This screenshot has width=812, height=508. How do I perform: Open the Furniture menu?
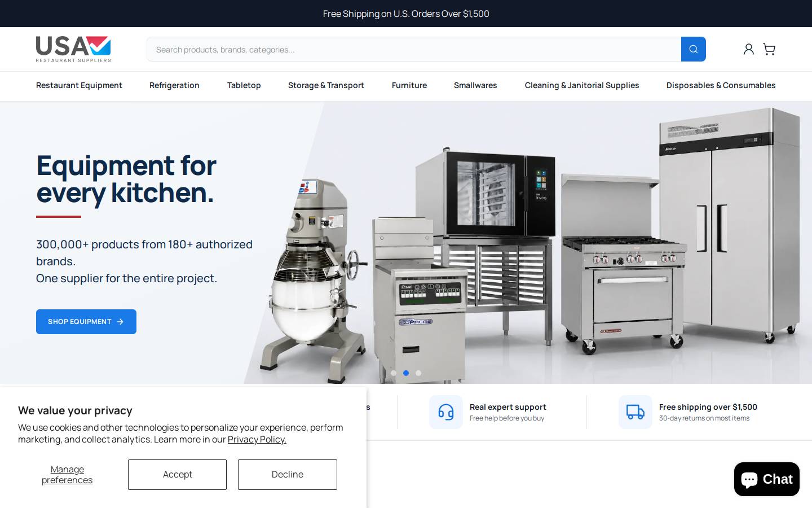tap(409, 85)
